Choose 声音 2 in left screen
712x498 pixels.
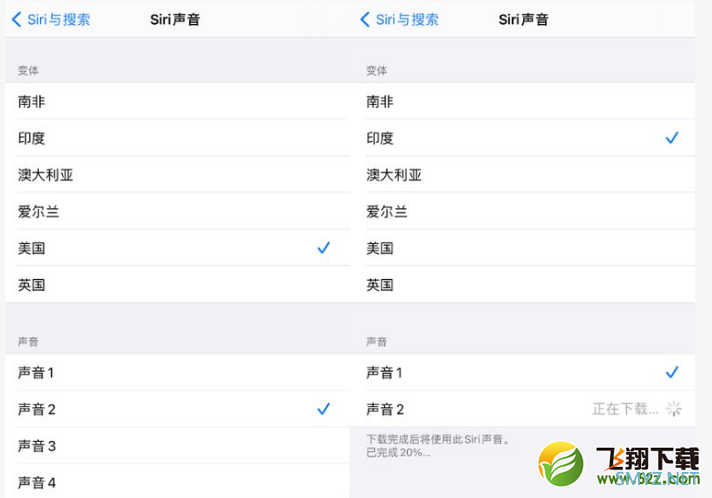pos(177,409)
